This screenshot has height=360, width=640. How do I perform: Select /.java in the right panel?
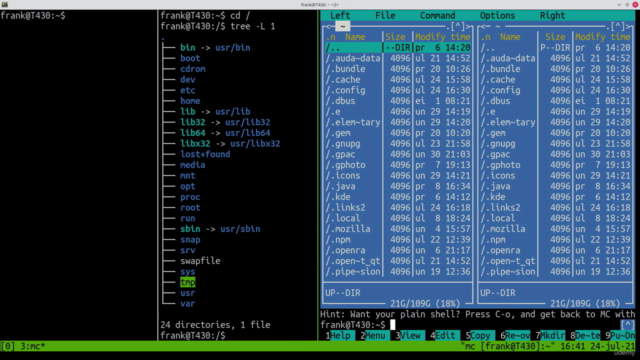coord(555,186)
